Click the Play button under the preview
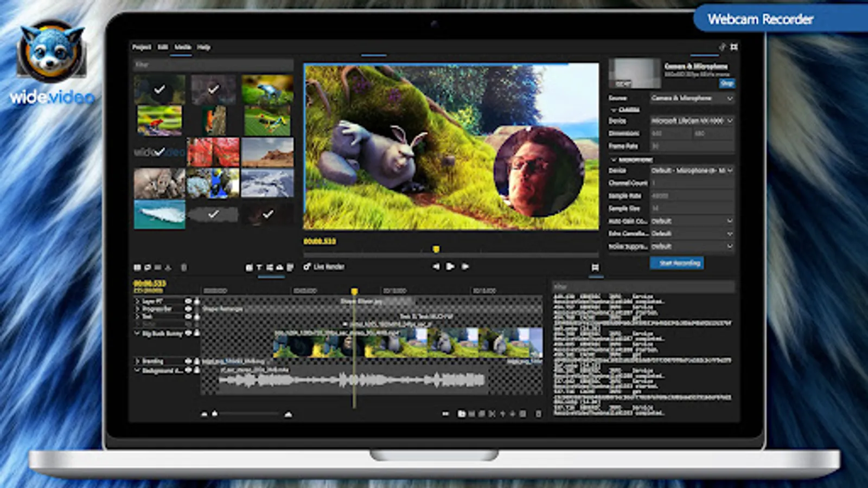 [x=450, y=266]
